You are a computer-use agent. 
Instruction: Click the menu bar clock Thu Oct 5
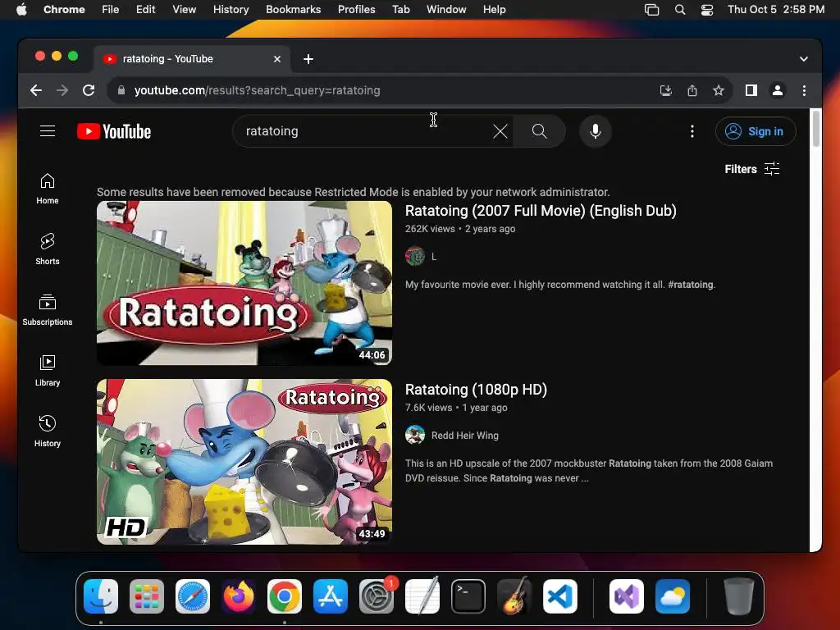pyautogui.click(x=776, y=10)
